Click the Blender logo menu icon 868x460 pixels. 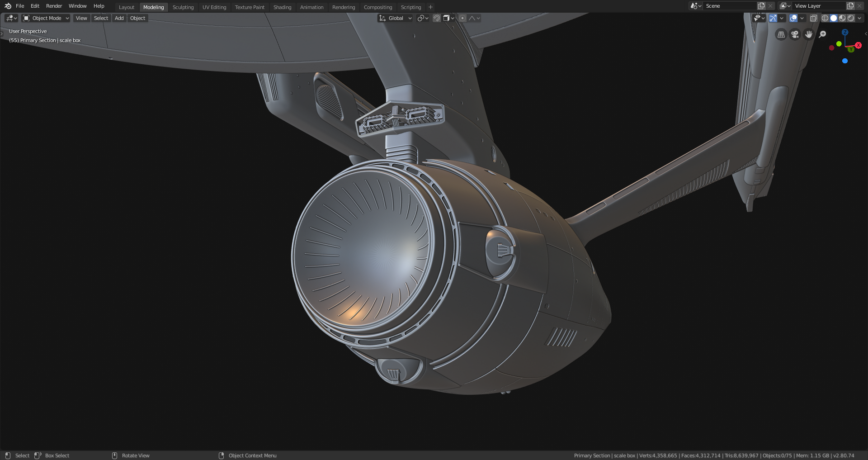8,6
